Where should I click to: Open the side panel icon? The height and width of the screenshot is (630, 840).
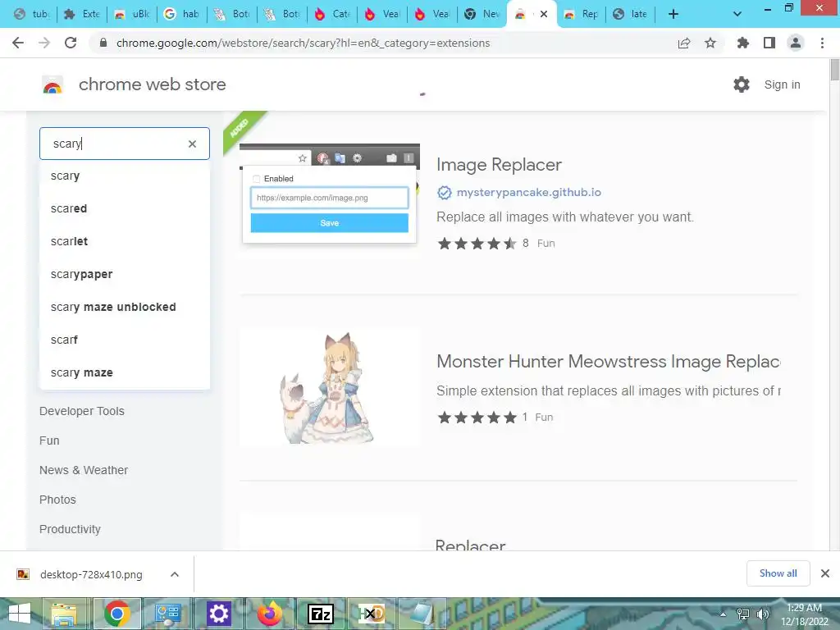[769, 43]
